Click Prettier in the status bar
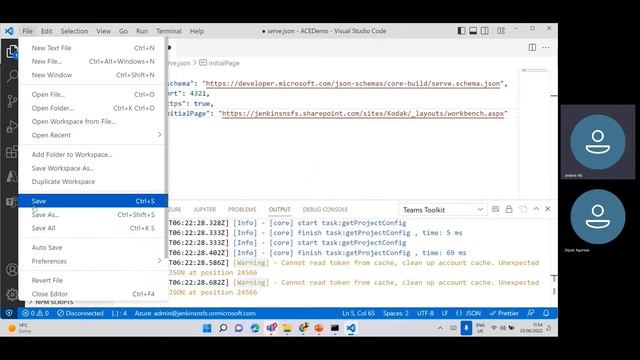Image resolution: width=640 pixels, height=360 pixels. (504, 313)
